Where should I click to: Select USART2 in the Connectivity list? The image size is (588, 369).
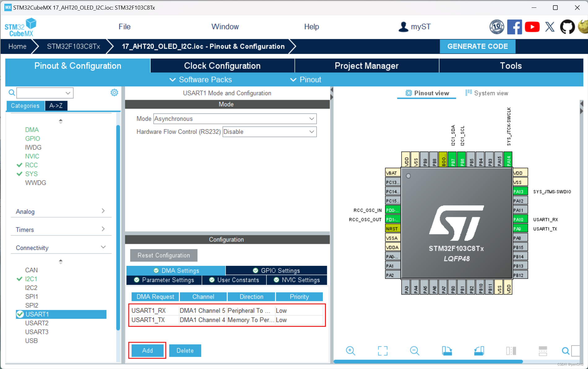[x=37, y=323]
